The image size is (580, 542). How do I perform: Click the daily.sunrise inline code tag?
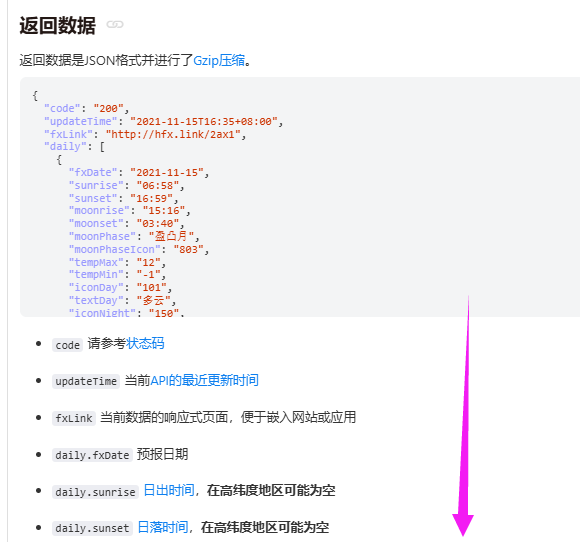click(95, 492)
